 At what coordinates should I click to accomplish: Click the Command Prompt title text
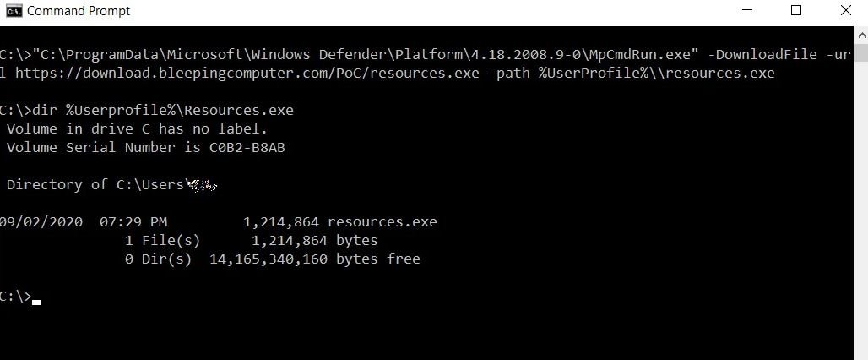tap(79, 10)
